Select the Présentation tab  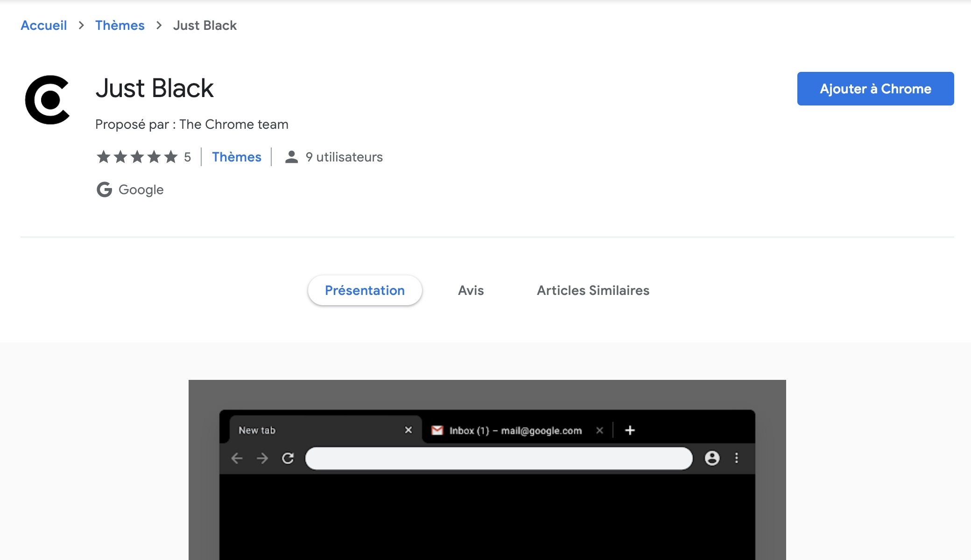pos(365,290)
